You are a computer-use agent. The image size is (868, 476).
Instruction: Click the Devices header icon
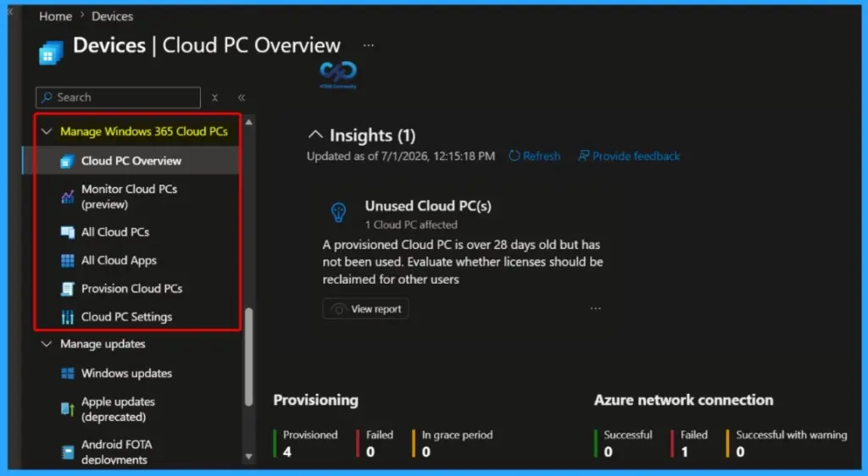pyautogui.click(x=51, y=53)
